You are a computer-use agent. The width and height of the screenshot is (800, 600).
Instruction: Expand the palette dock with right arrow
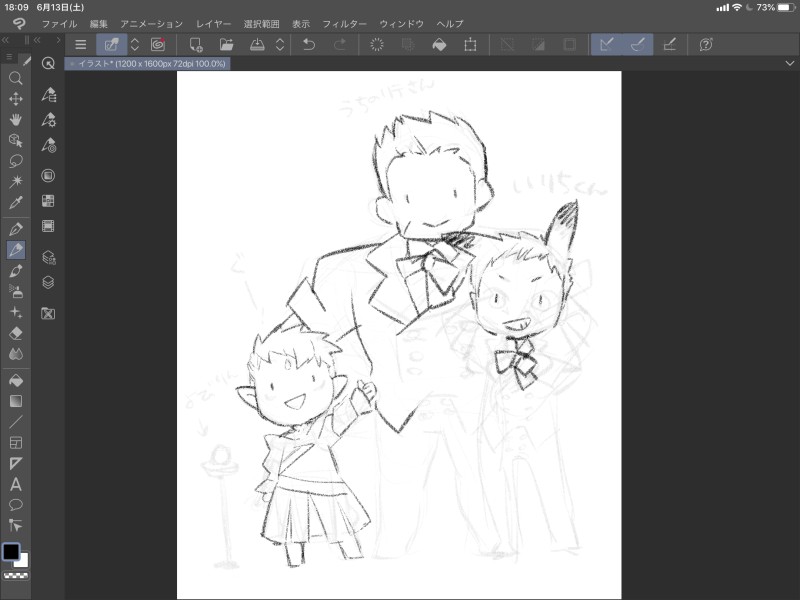click(58, 40)
